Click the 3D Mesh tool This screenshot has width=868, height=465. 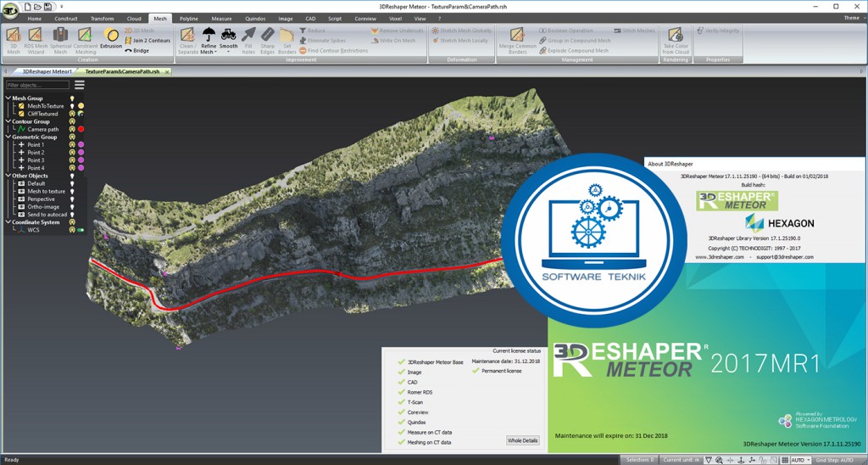14,41
